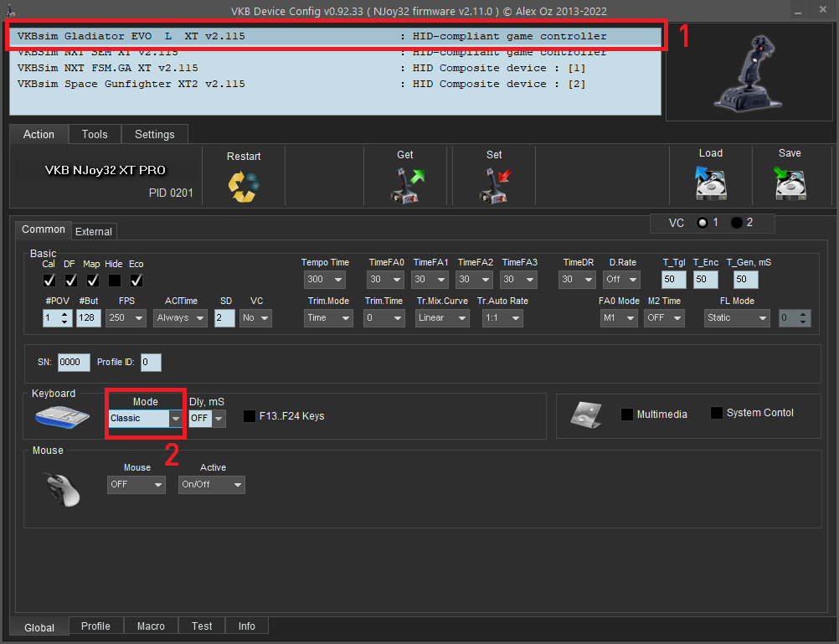
Task: Toggle the Eco checkbox
Action: point(136,281)
